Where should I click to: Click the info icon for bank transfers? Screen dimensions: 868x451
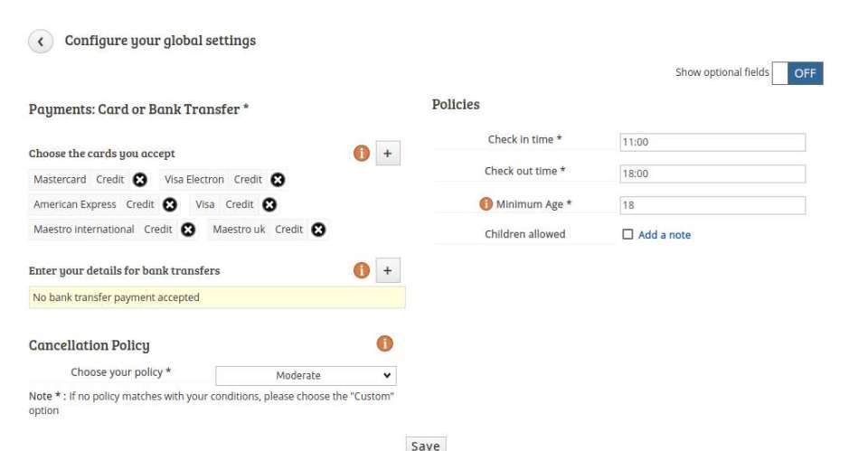(x=362, y=270)
